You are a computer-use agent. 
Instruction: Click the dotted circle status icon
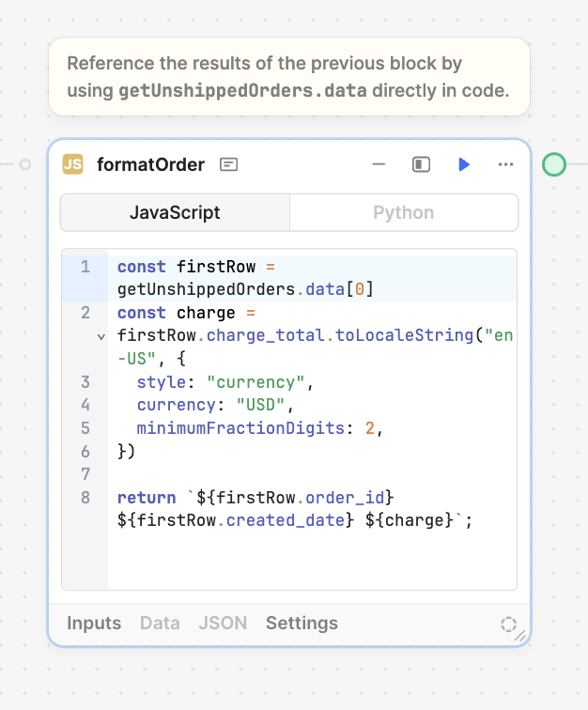(x=508, y=625)
